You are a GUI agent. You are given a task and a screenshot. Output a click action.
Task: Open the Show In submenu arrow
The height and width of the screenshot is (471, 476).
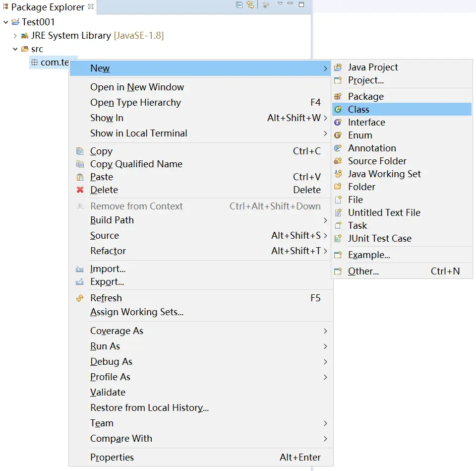pos(325,118)
